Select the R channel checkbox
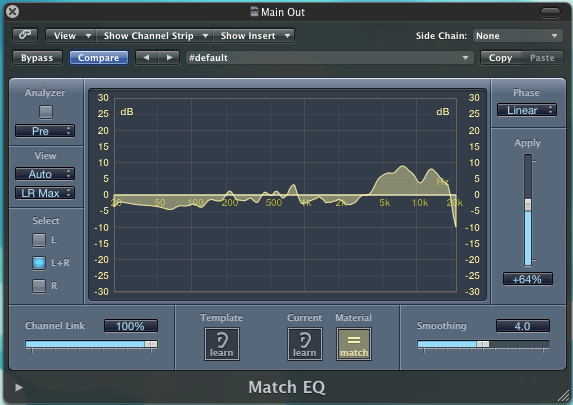Image resolution: width=573 pixels, height=405 pixels. click(x=39, y=286)
